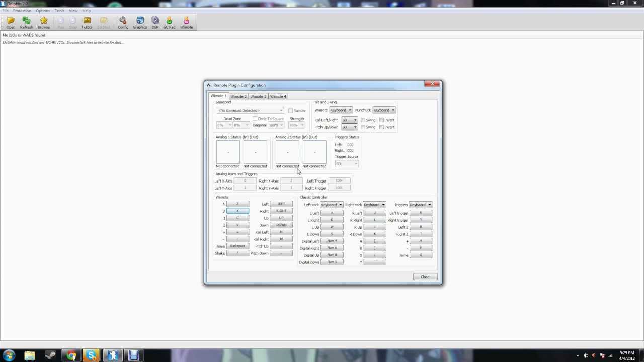Open the Options menu
The width and height of the screenshot is (644, 362).
pos(43,11)
